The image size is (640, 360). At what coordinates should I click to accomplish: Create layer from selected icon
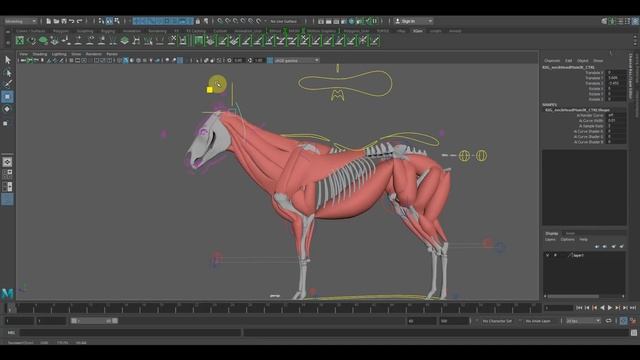pyautogui.click(x=622, y=246)
